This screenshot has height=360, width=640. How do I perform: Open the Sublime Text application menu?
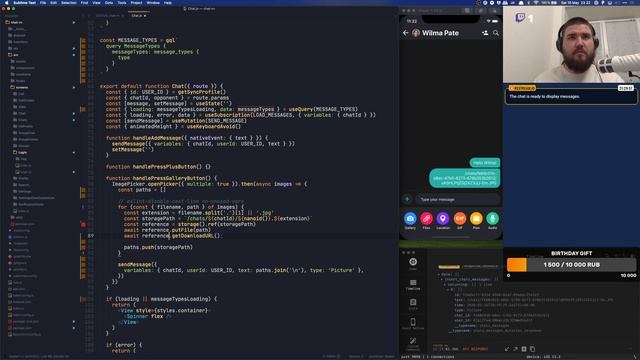(24, 2)
